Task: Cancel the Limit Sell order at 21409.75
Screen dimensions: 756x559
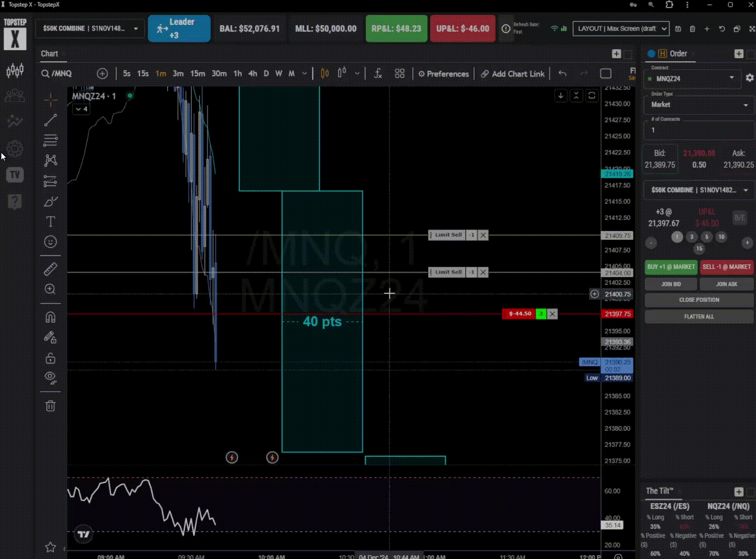Action: [x=483, y=235]
